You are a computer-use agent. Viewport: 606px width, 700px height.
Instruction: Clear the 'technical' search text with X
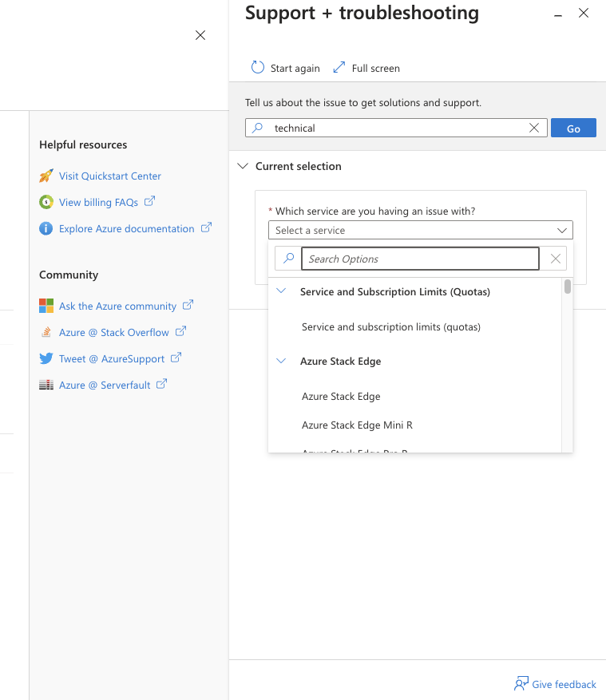[x=533, y=128]
